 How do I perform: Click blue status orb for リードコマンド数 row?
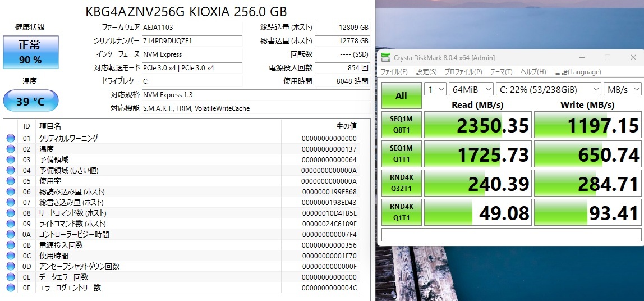11,213
